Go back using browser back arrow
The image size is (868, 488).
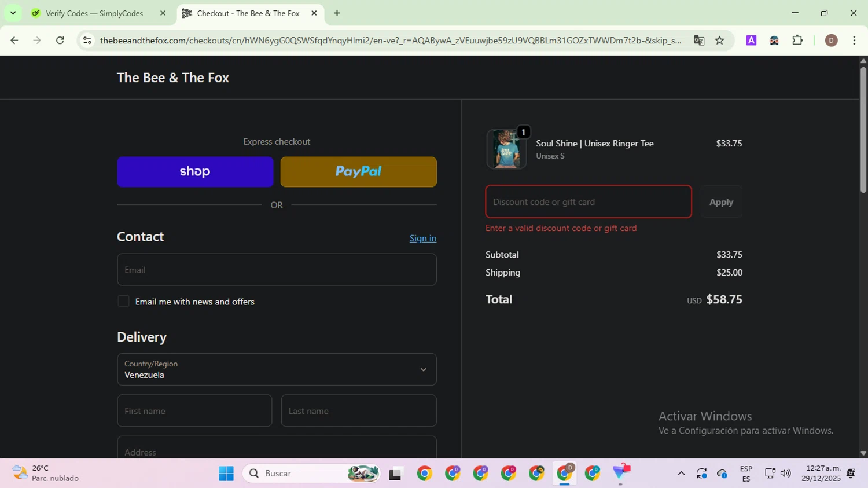(x=14, y=41)
